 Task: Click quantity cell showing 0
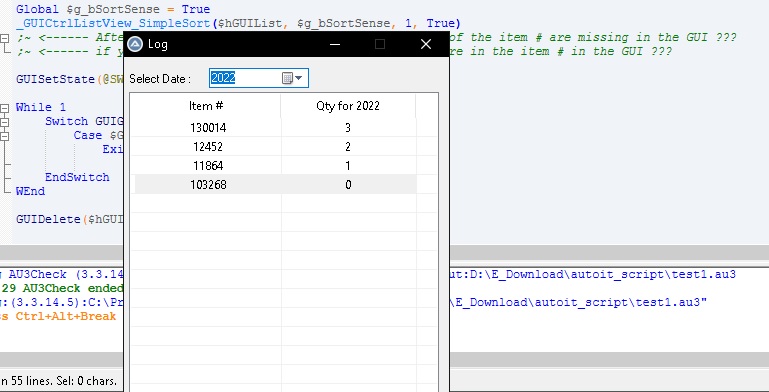[x=348, y=185]
